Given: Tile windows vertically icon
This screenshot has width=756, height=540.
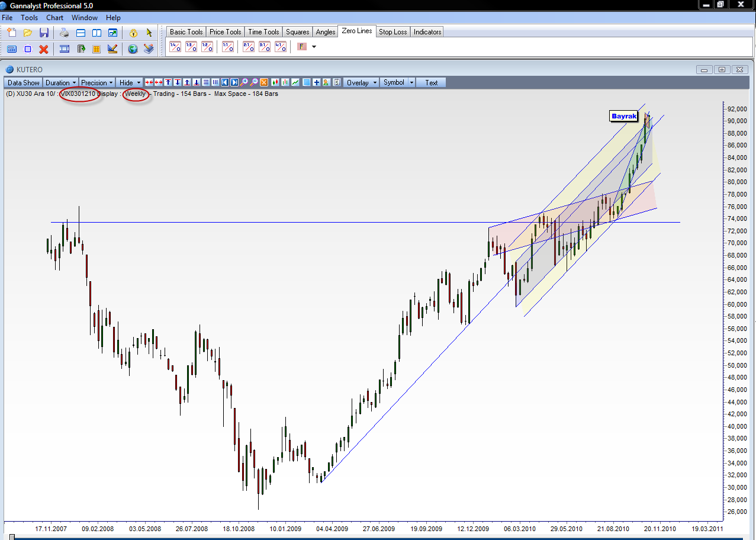Looking at the screenshot, I should click(96, 33).
